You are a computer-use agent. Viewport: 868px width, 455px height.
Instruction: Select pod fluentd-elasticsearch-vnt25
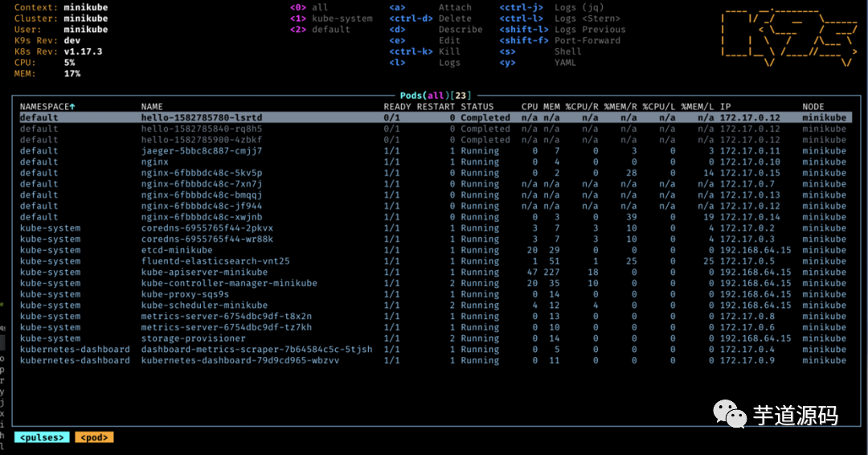(436, 260)
